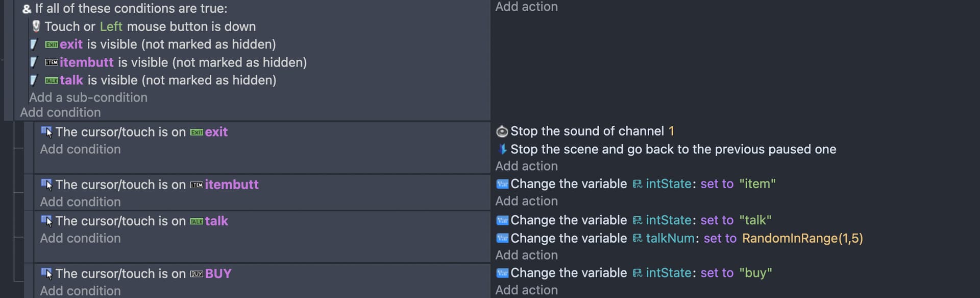This screenshot has height=298, width=980.
Task: Click the Stop sound channel action icon
Action: tap(502, 131)
